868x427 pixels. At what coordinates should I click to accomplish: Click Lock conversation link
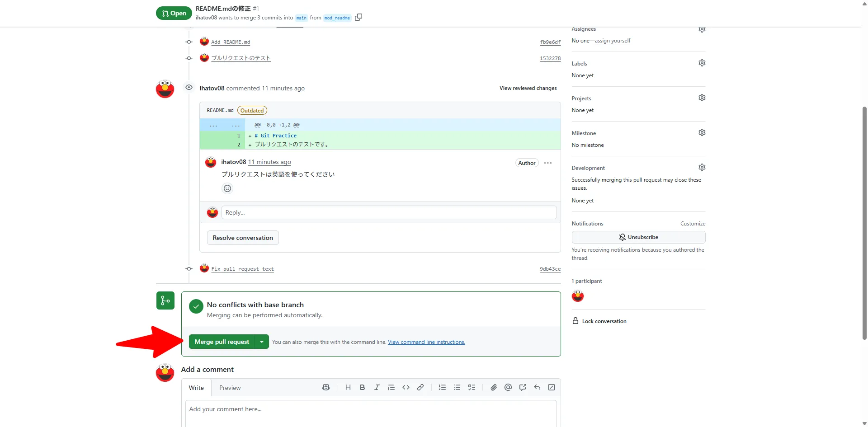coord(599,321)
